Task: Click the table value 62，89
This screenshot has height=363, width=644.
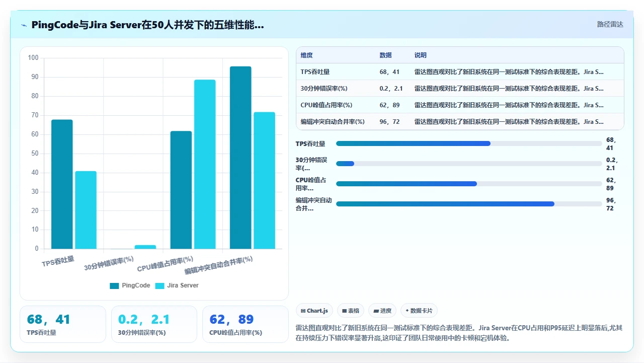Action: click(x=389, y=105)
